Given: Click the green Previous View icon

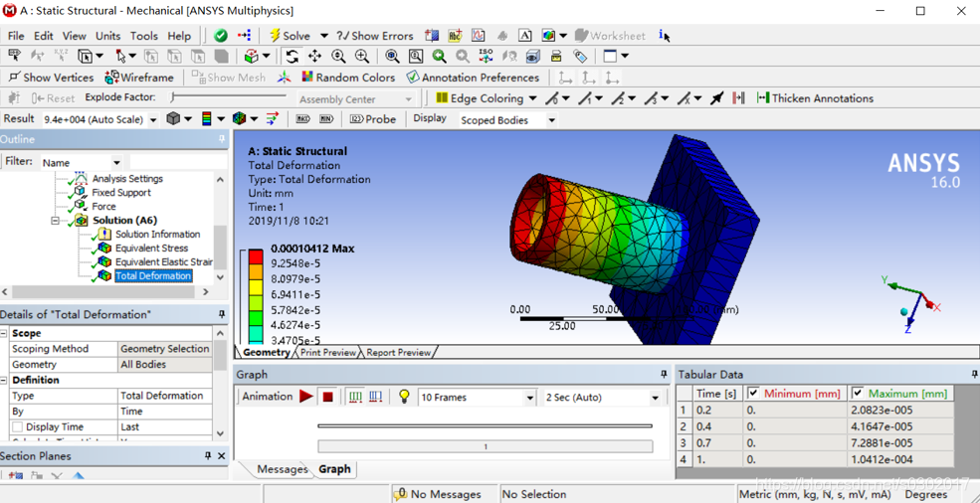Looking at the screenshot, I should pos(440,57).
